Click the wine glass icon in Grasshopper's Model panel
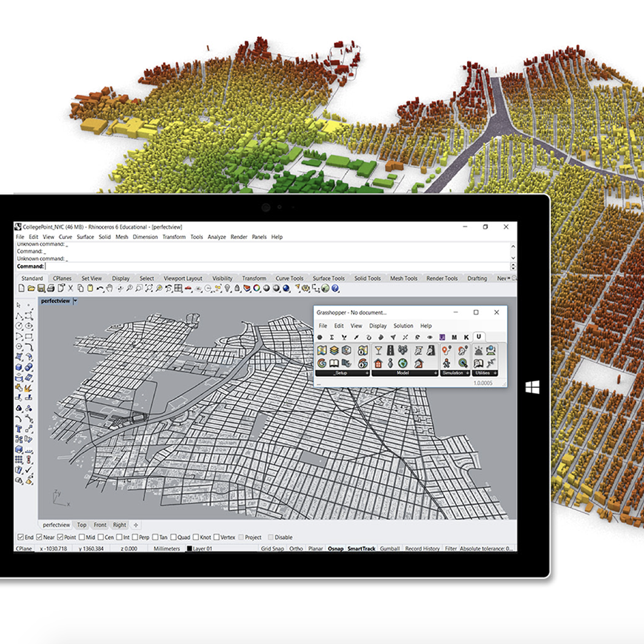The width and height of the screenshot is (644, 644). pos(379,351)
